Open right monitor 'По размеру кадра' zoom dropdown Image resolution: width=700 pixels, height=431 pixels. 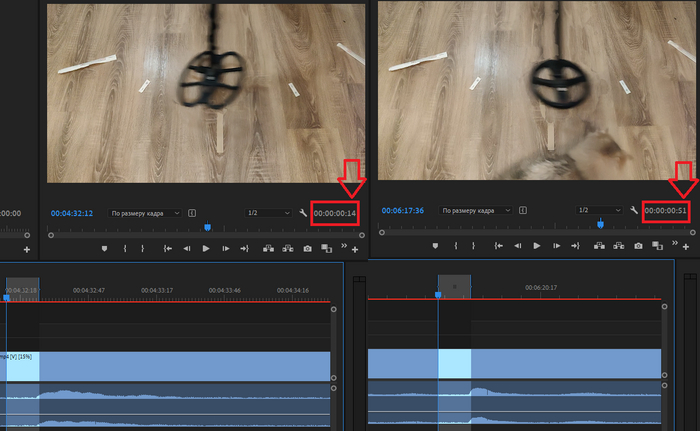click(x=475, y=211)
